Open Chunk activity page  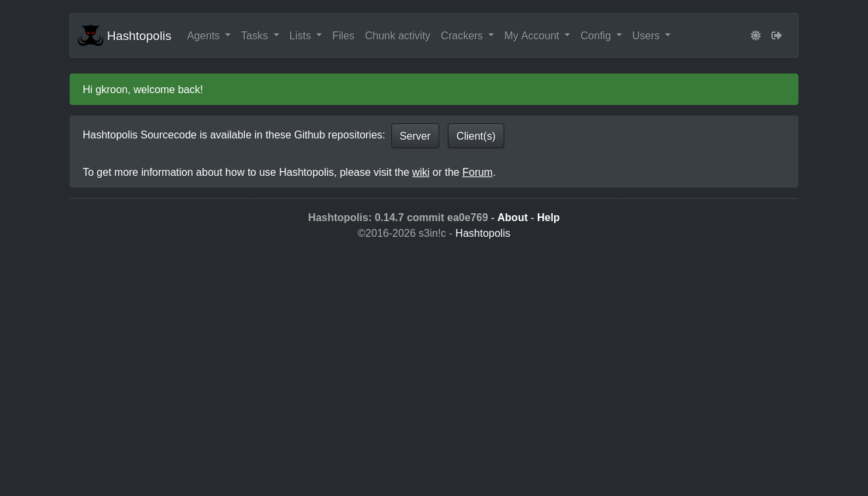(x=397, y=35)
